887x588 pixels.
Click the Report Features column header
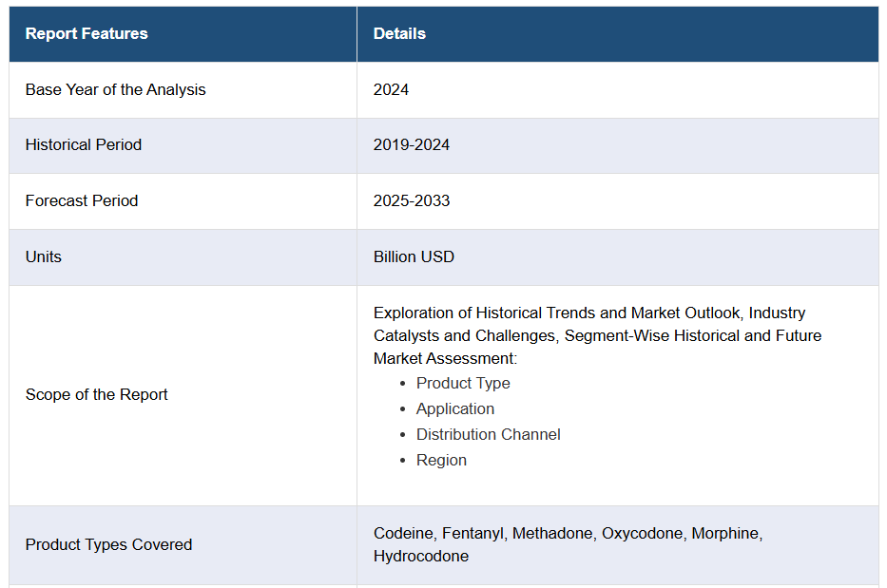[x=87, y=33]
